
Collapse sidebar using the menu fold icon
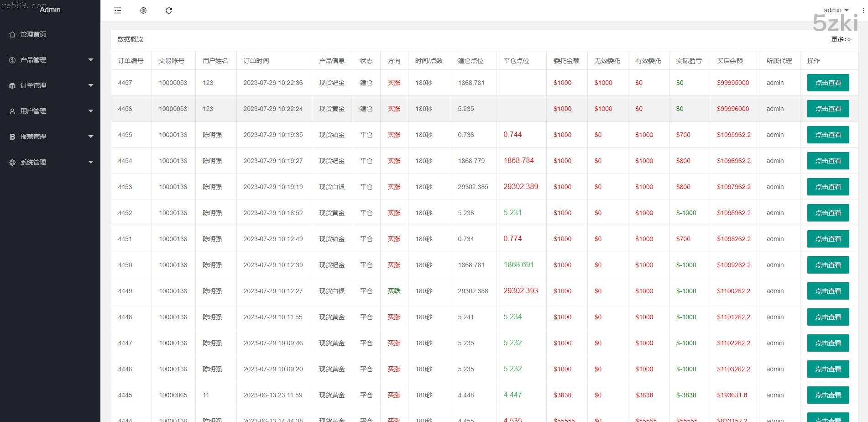click(118, 11)
